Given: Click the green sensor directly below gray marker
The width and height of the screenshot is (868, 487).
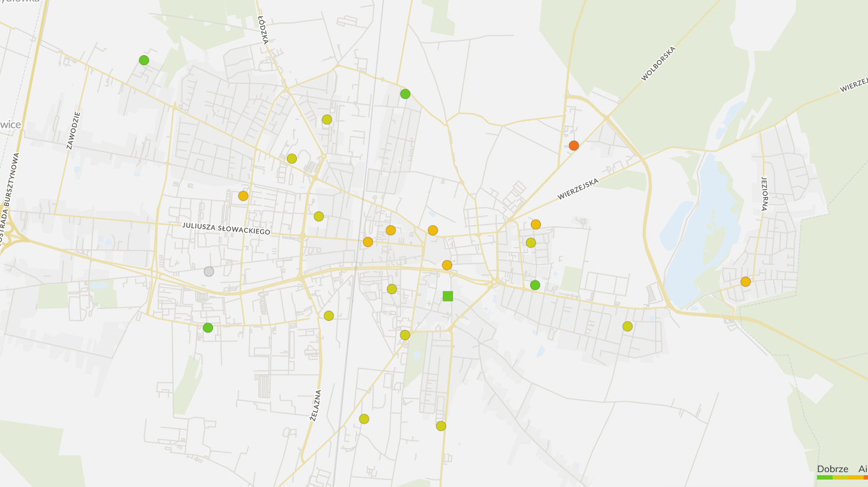Looking at the screenshot, I should point(208,328).
